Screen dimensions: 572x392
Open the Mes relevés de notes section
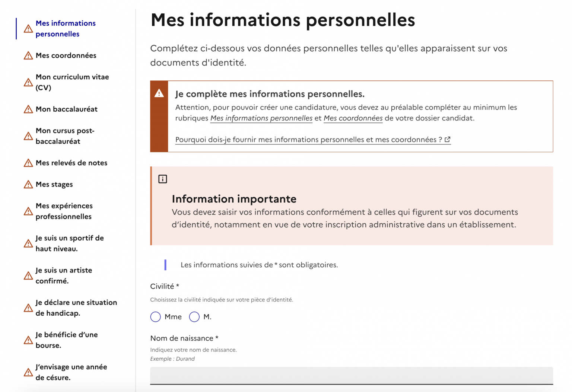71,163
